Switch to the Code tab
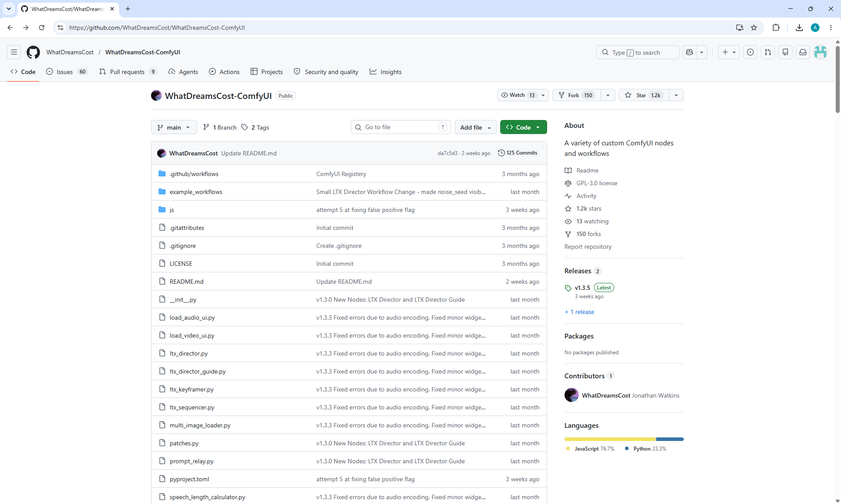 click(23, 72)
